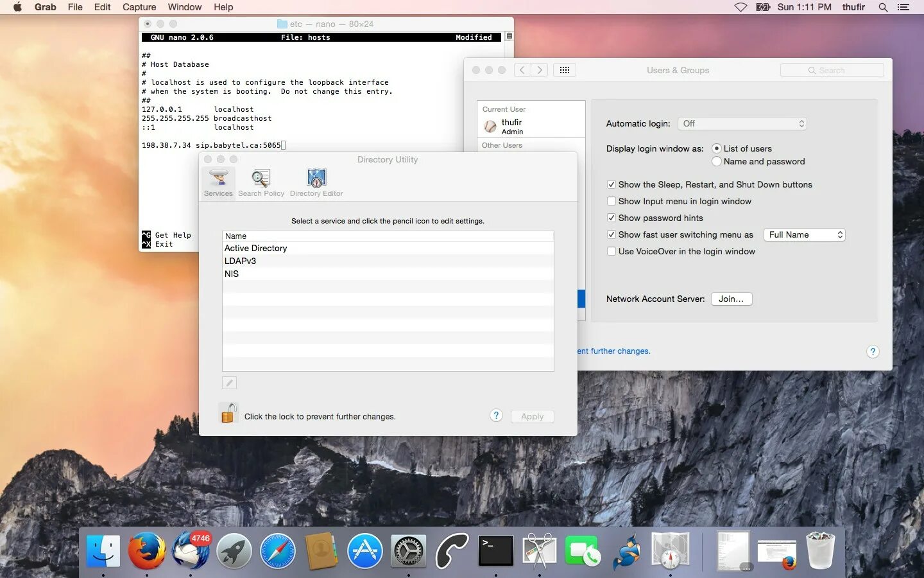Viewport: 924px width, 578px height.
Task: Select Name and password radio option
Action: (x=717, y=161)
